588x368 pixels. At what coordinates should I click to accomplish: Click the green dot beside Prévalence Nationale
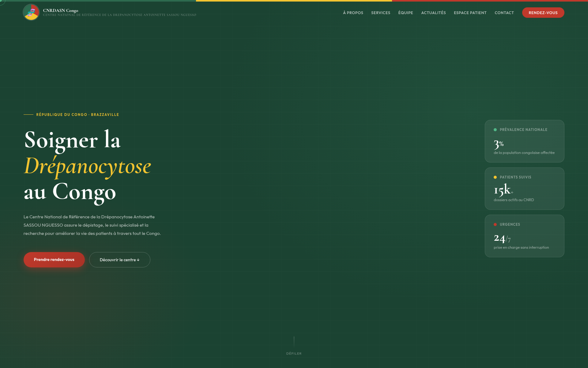coord(495,130)
